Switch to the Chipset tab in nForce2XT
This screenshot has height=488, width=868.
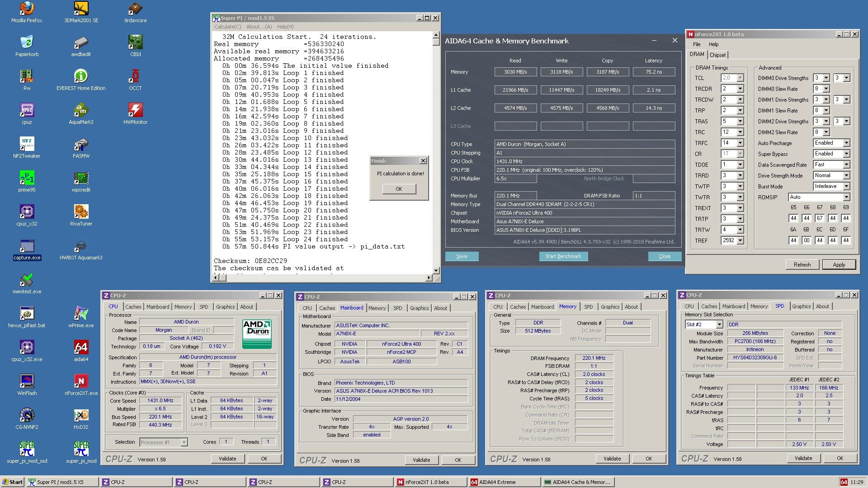717,55
